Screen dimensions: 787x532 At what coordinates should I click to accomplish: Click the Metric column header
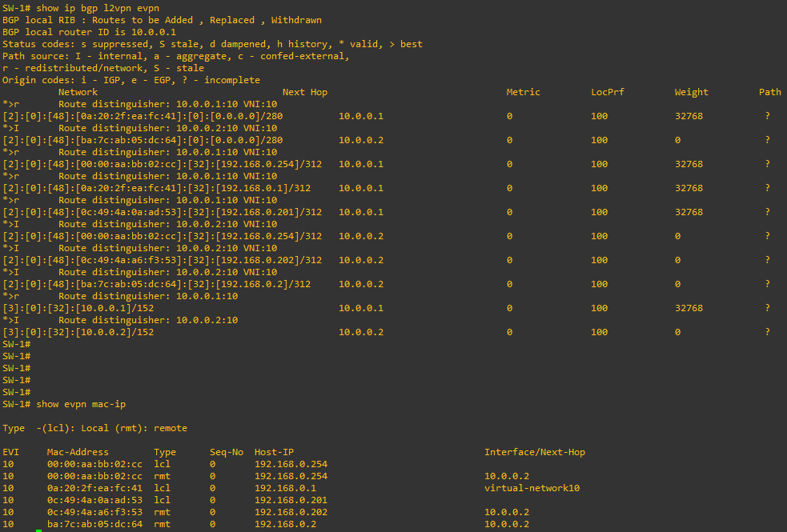(x=523, y=92)
